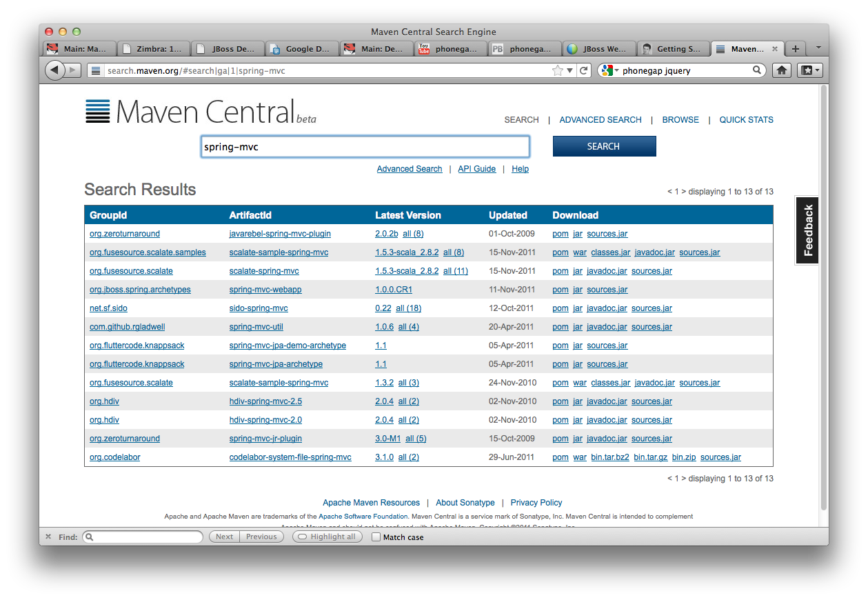Open hdiv-spring-mvc-2.5 artifact link
Screen dimensions: 868x600
point(265,401)
